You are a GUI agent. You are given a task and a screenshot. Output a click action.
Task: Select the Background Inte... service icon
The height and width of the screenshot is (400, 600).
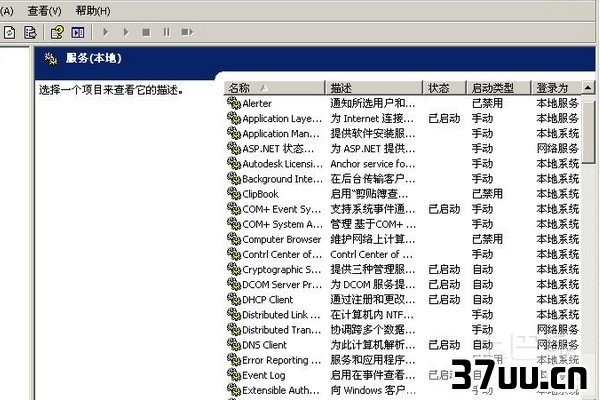tap(234, 178)
